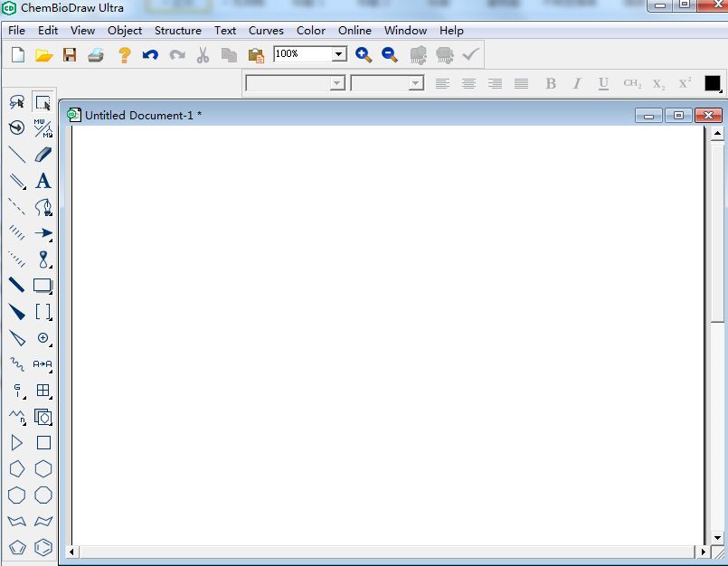Viewport: 728px width, 566px height.
Task: Undo the last action
Action: point(150,55)
